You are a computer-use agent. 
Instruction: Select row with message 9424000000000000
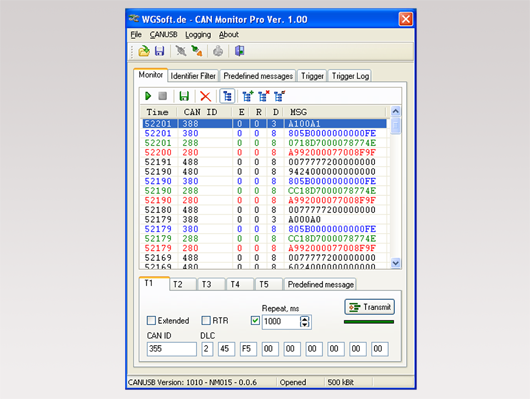coord(264,172)
